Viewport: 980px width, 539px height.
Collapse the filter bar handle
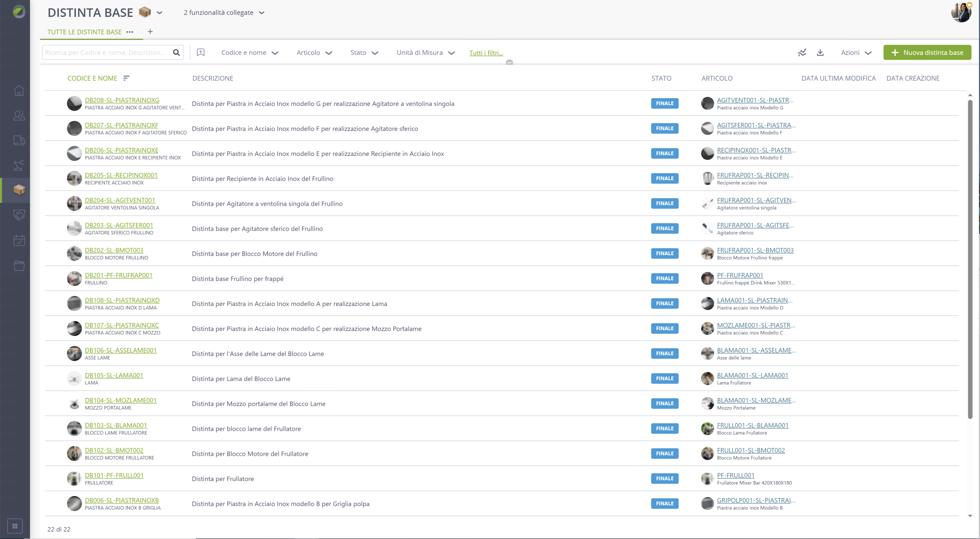509,62
